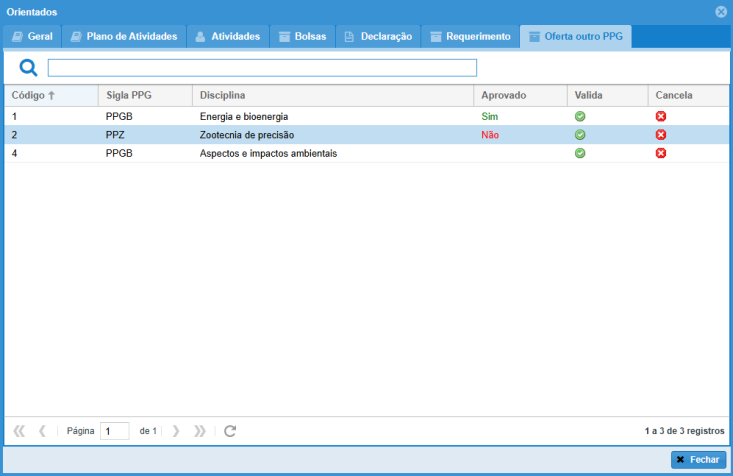The image size is (733, 476).
Task: Click the magnifying glass search icon
Action: [x=29, y=68]
